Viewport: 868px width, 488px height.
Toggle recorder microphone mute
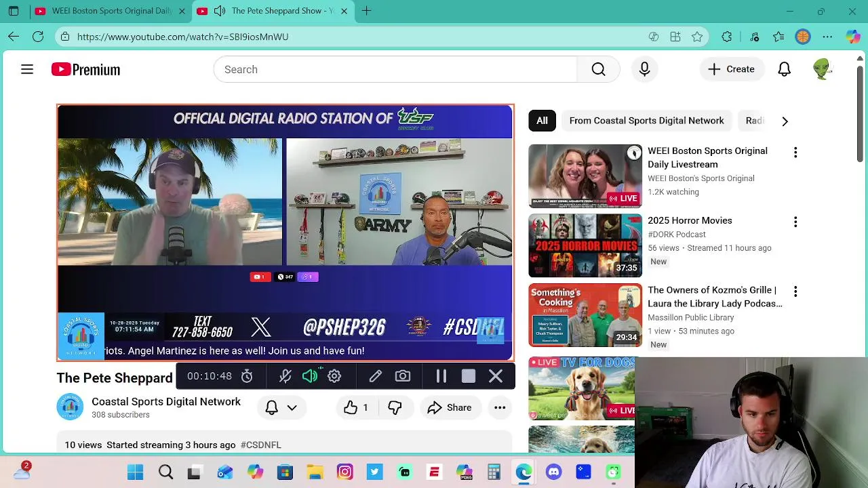tap(285, 376)
